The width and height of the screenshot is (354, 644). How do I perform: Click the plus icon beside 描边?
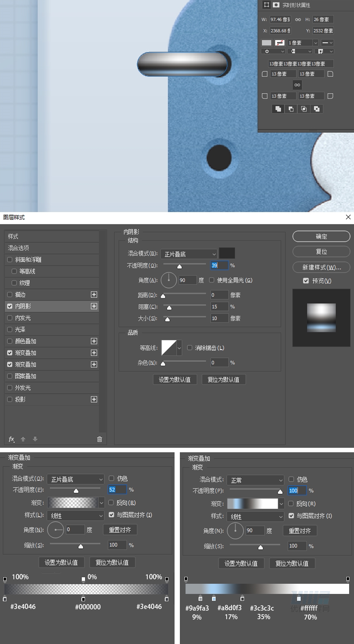94,294
